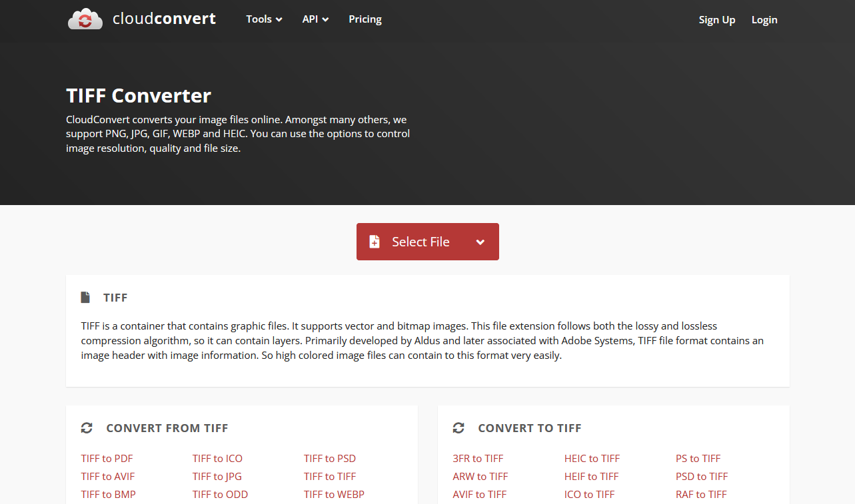Open the Select File source dropdown arrow
Screen dimensions: 855x504
(480, 242)
